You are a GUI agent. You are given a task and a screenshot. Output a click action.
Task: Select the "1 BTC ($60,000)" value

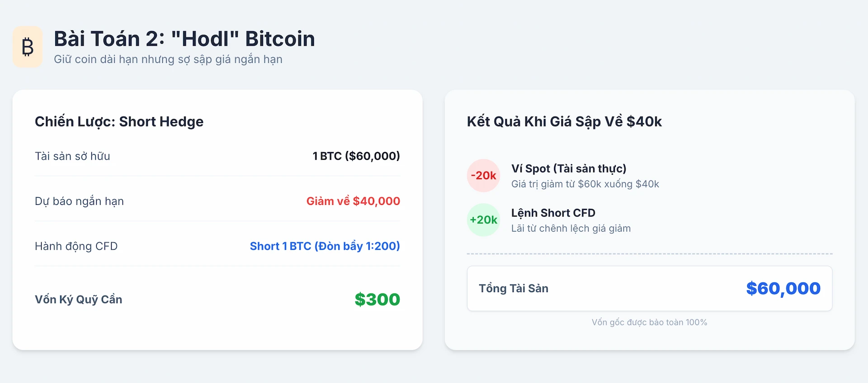click(x=356, y=156)
